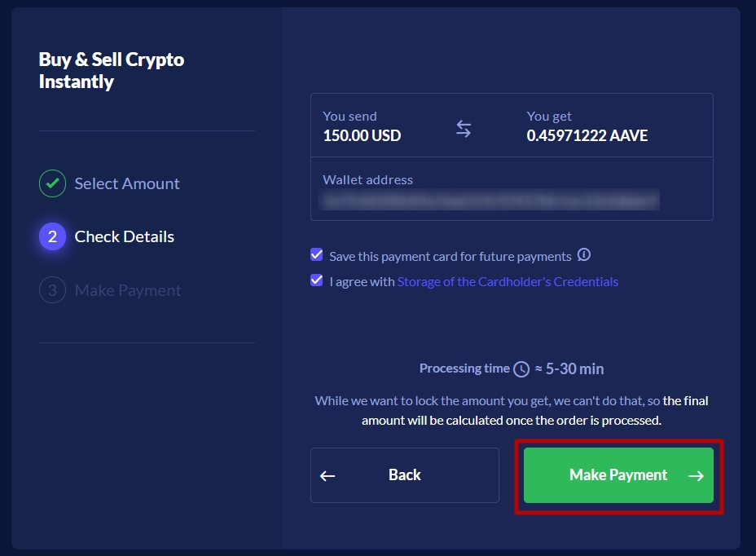Select the purple step 2 circle
756x556 pixels.
(x=53, y=236)
